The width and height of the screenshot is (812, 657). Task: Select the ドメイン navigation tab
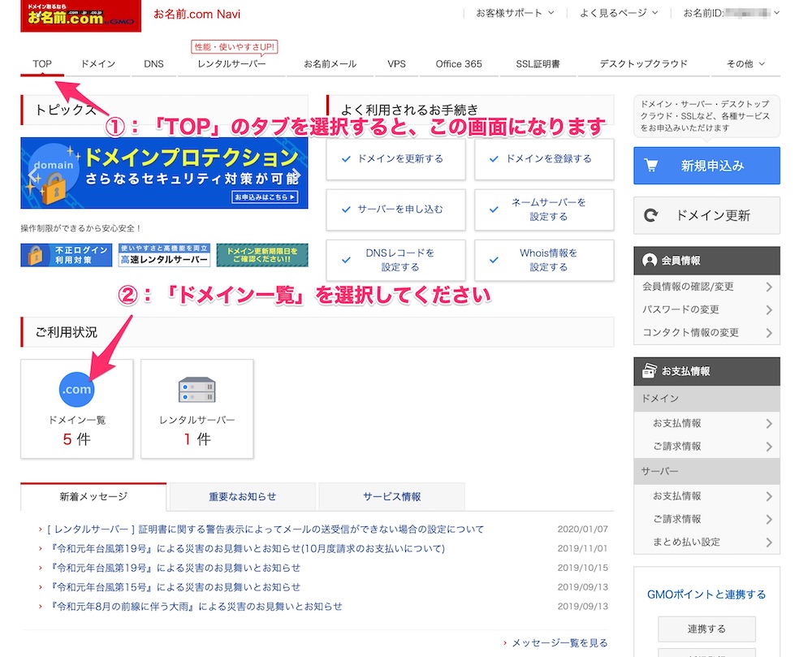[98, 63]
